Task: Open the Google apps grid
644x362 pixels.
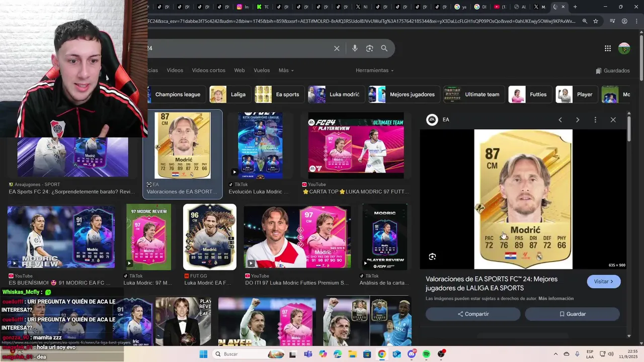Action: click(x=608, y=48)
